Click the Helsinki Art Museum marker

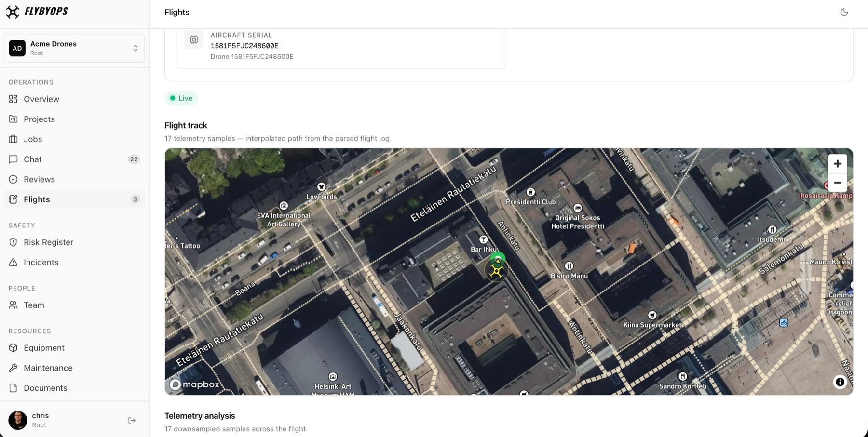pyautogui.click(x=333, y=377)
